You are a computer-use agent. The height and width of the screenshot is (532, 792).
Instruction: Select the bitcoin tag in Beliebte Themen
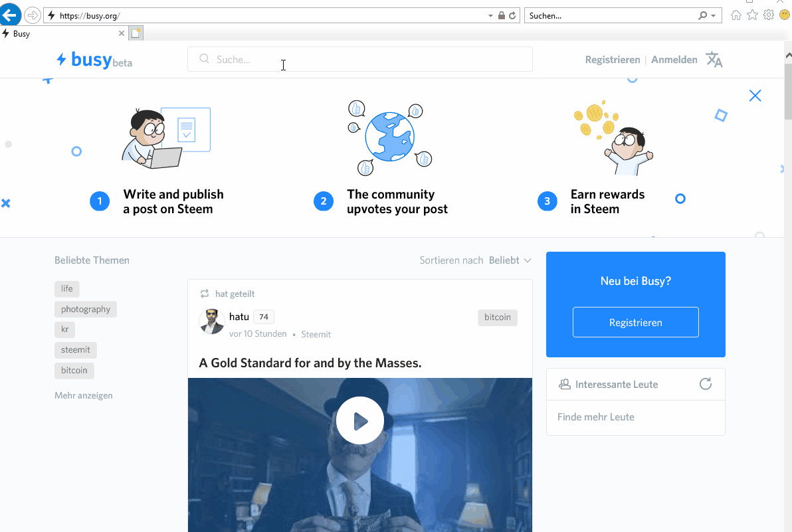(x=74, y=370)
